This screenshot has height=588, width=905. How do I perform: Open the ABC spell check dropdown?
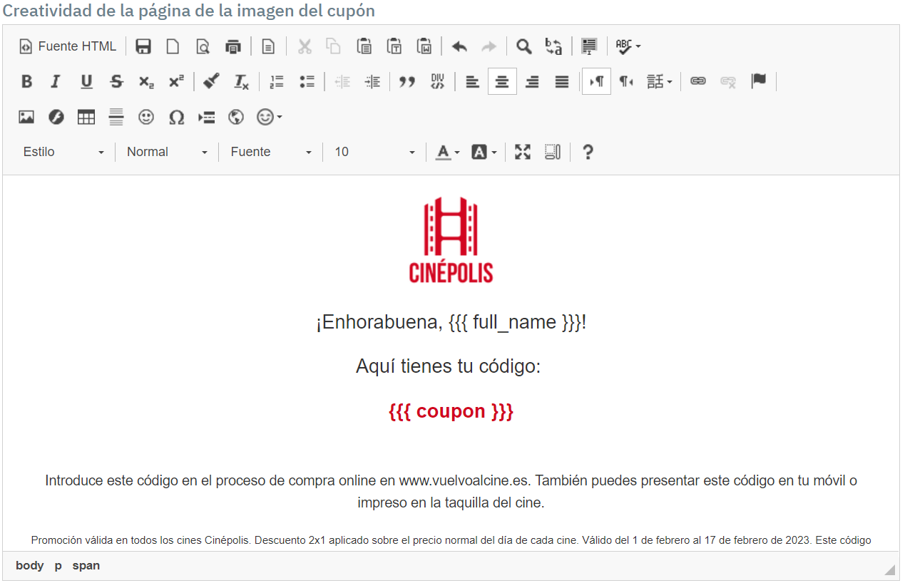(x=628, y=46)
